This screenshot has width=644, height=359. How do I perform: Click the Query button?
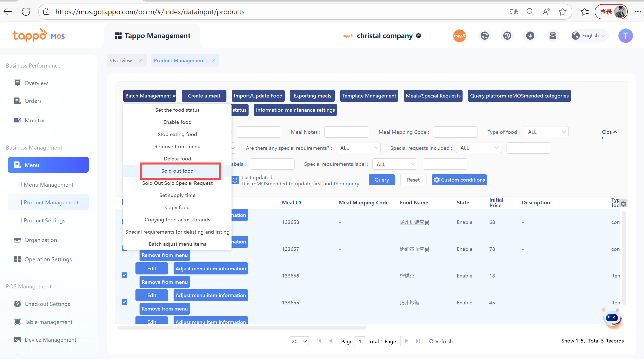tap(381, 180)
